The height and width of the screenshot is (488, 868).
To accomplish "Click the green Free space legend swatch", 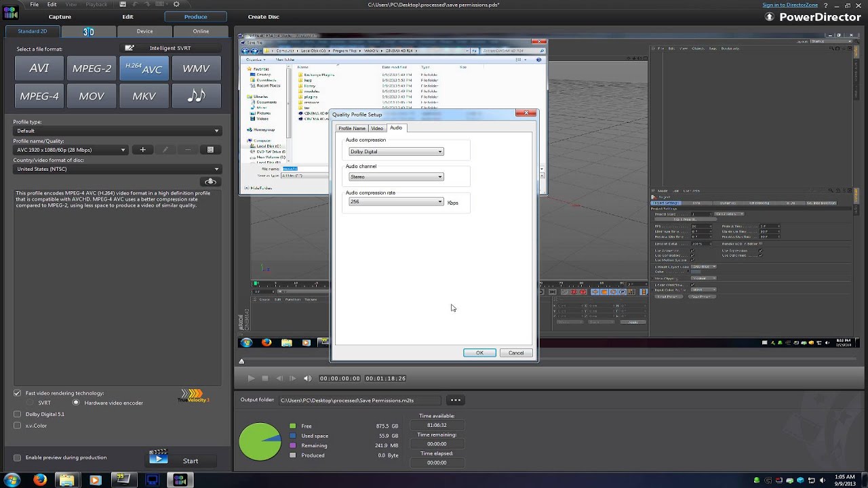I will [292, 426].
